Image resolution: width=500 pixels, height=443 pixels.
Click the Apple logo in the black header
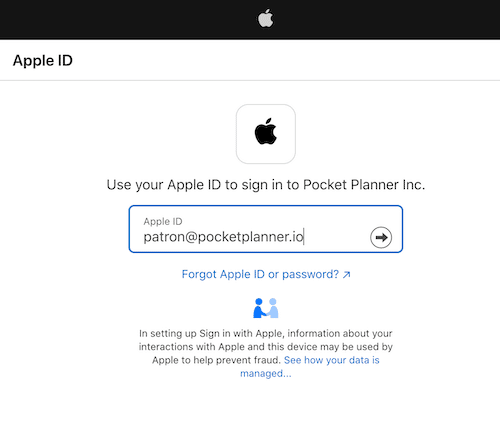266,18
